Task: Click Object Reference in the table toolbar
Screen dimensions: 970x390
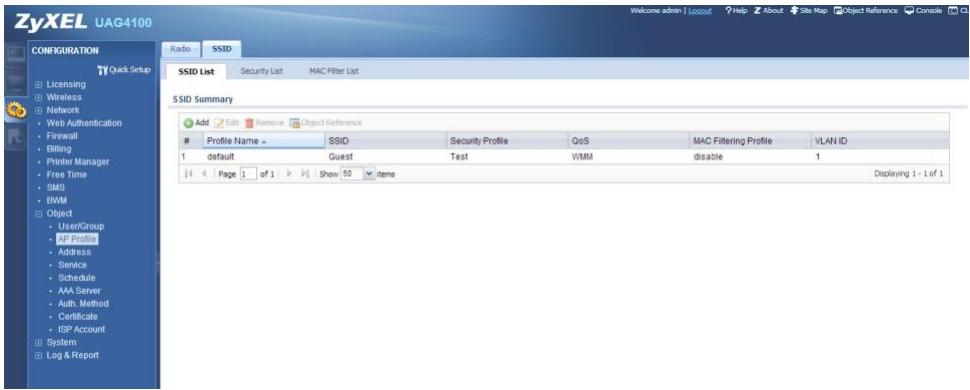Action: tap(325, 123)
